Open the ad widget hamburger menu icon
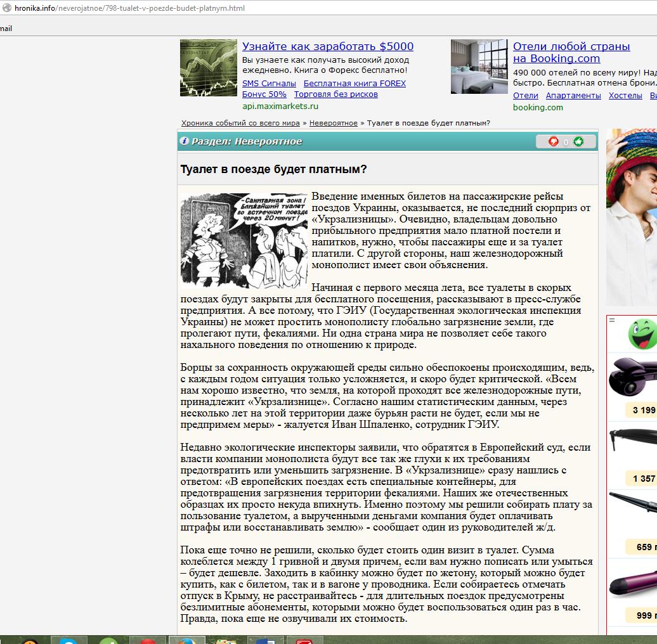This screenshot has width=657, height=644. 612,320
